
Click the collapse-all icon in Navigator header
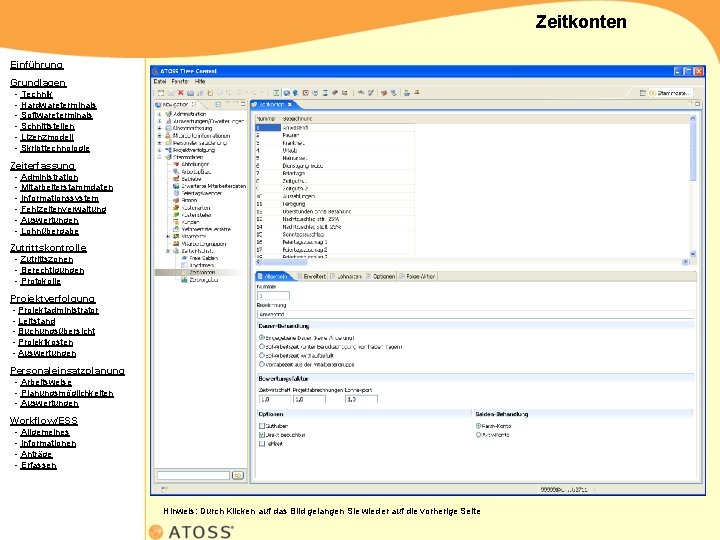(x=218, y=105)
